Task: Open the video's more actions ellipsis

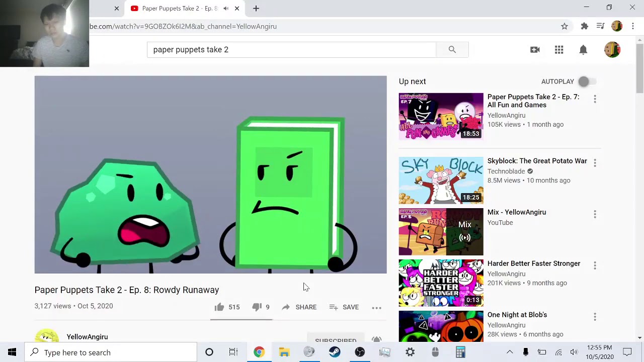Action: 376,307
